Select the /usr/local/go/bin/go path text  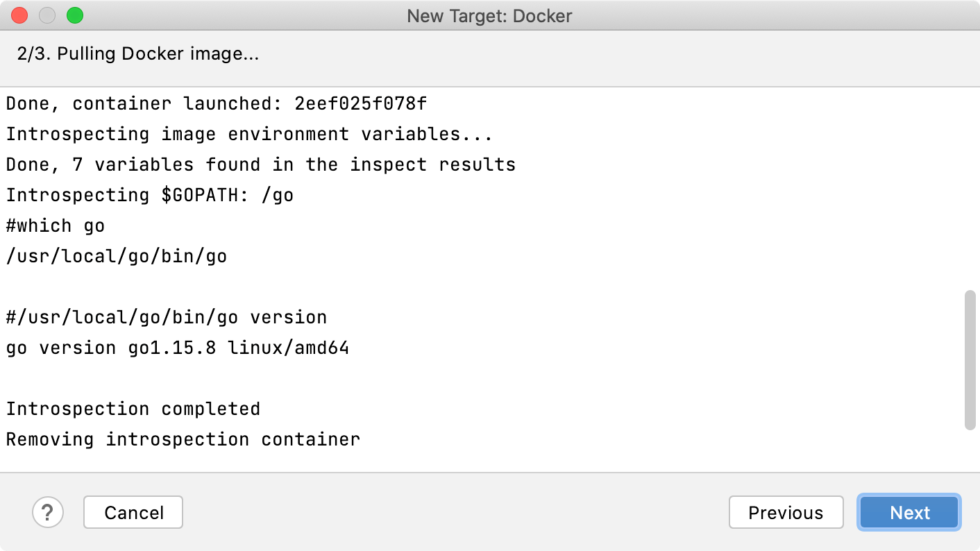115,255
